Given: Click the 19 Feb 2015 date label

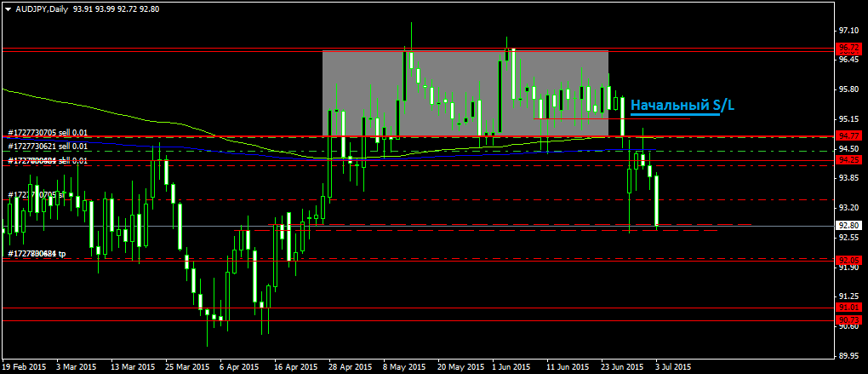Looking at the screenshot, I should coord(24,367).
